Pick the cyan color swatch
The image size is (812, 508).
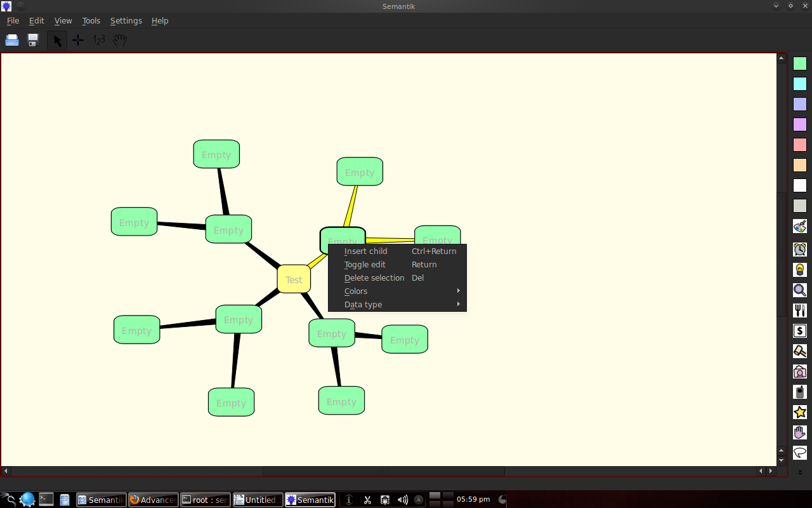coord(800,84)
